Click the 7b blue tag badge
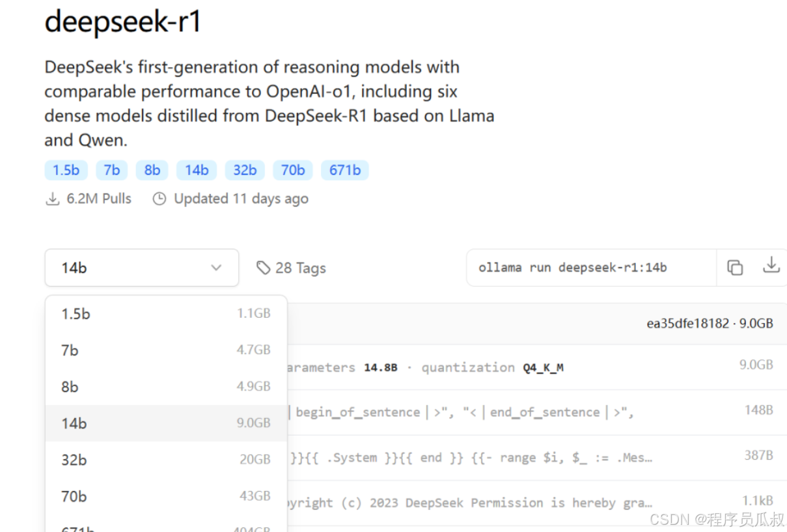The width and height of the screenshot is (787, 532). (112, 170)
